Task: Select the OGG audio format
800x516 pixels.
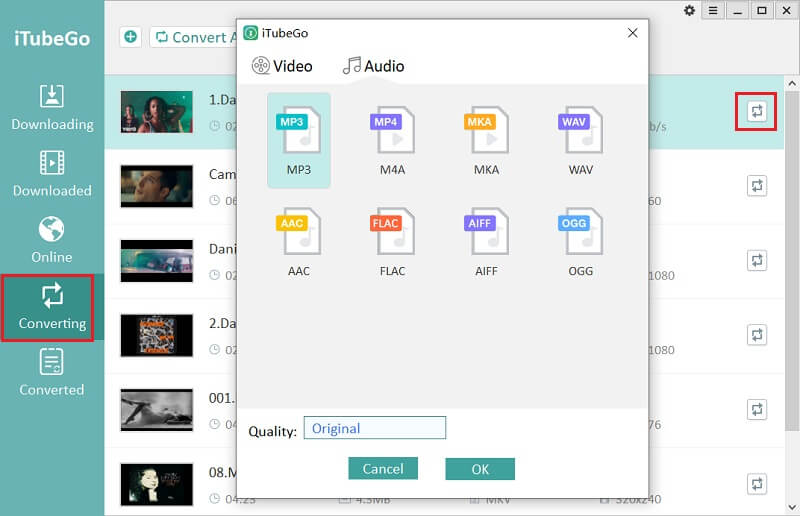Action: [x=581, y=242]
